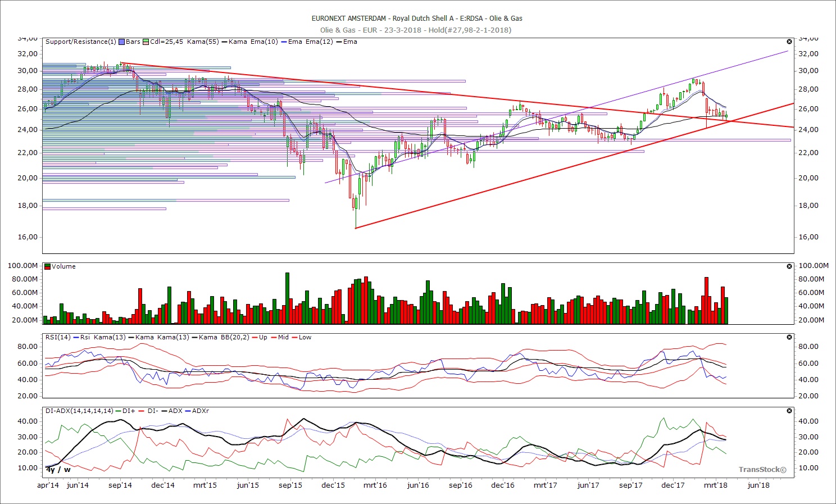Click the mrt'16 date axis label

(x=375, y=485)
